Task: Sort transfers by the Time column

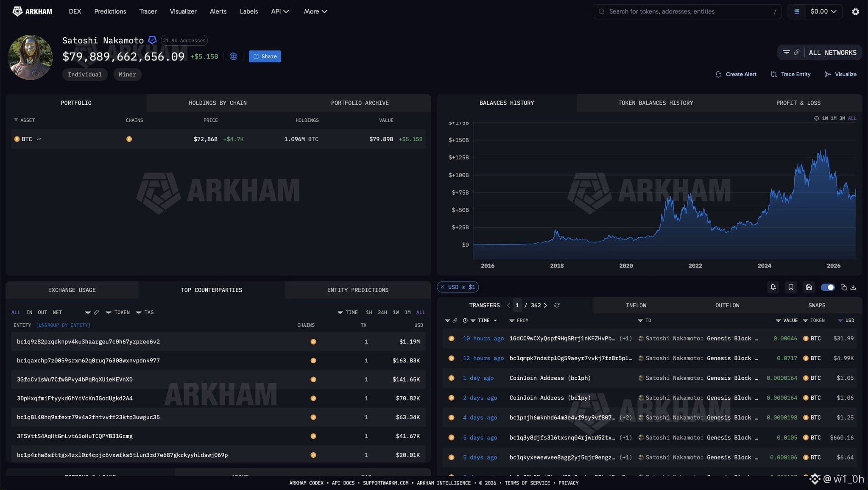Action: coord(483,320)
